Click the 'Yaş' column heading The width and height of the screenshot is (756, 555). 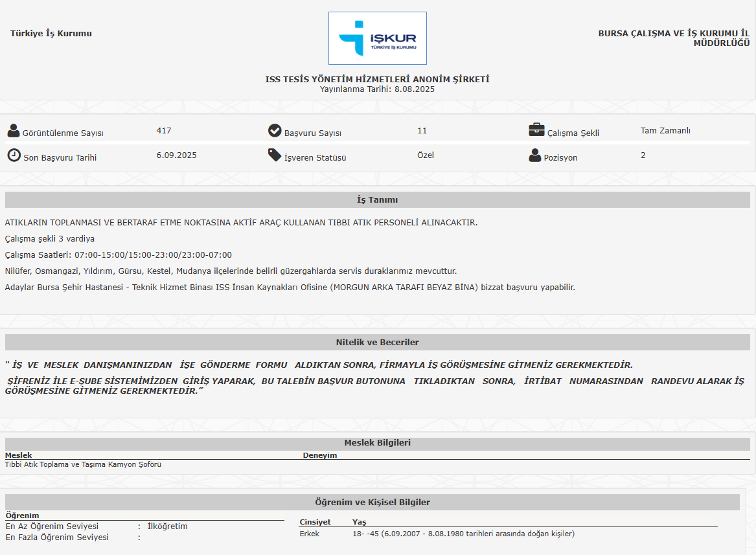tap(360, 522)
